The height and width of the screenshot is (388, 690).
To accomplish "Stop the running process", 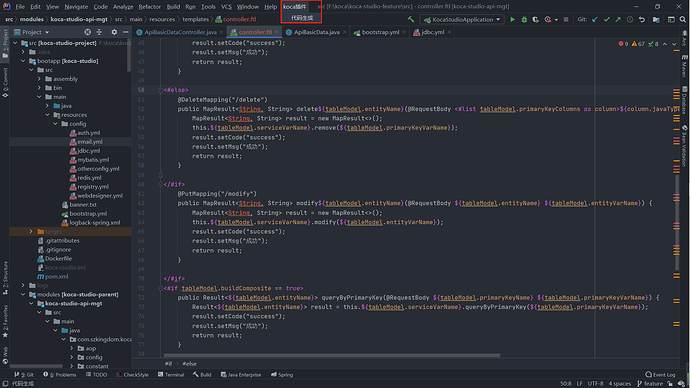I will point(566,19).
